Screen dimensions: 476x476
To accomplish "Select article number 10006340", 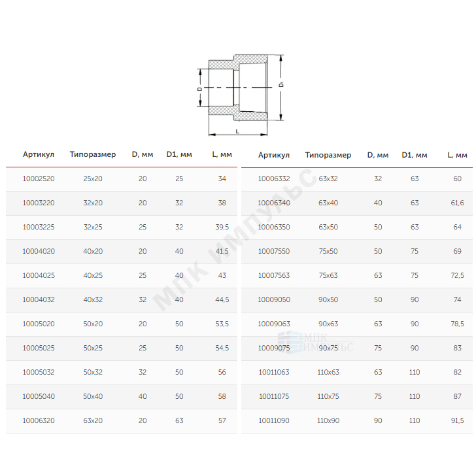I will coord(274,203).
